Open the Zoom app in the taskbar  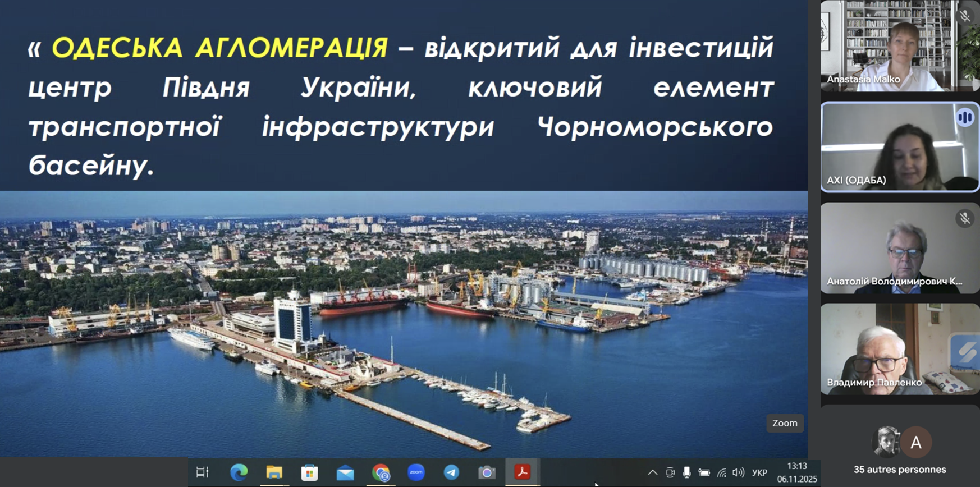click(416, 472)
